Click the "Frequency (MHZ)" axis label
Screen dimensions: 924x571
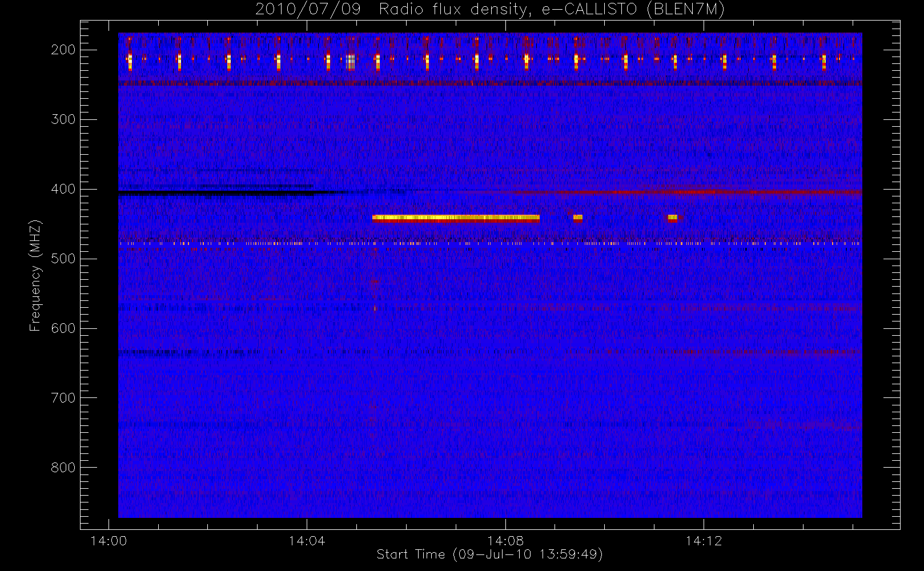click(35, 275)
